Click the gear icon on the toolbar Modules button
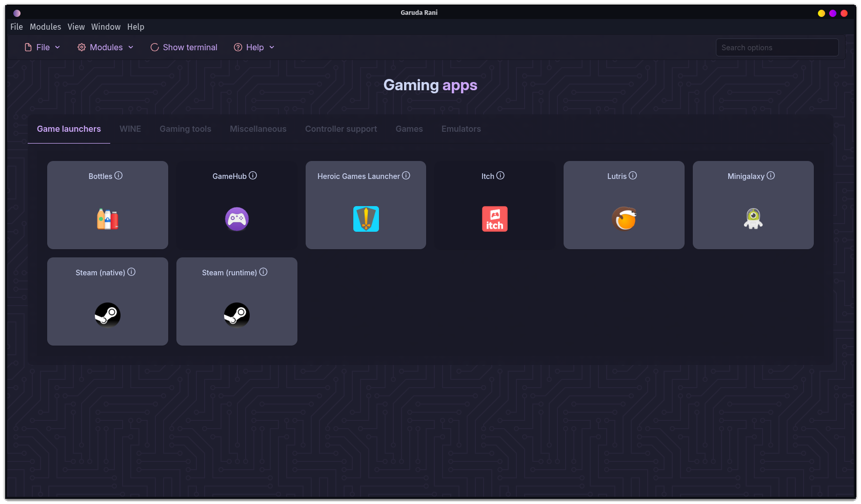This screenshot has height=504, width=861. [82, 47]
